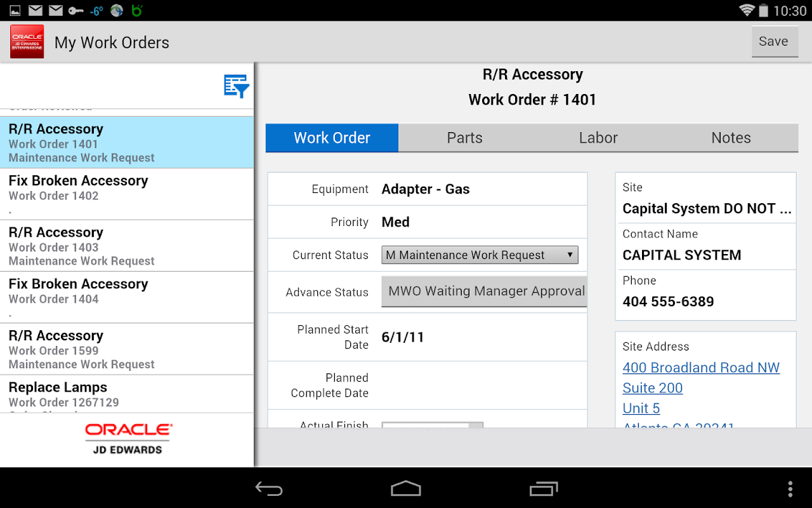Tap the Oracle JD Edwards app icon
812x508 pixels.
[27, 42]
